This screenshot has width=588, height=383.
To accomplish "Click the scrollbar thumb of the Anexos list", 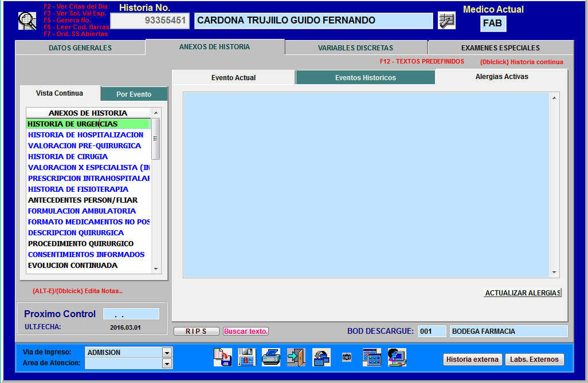I will coord(156,139).
